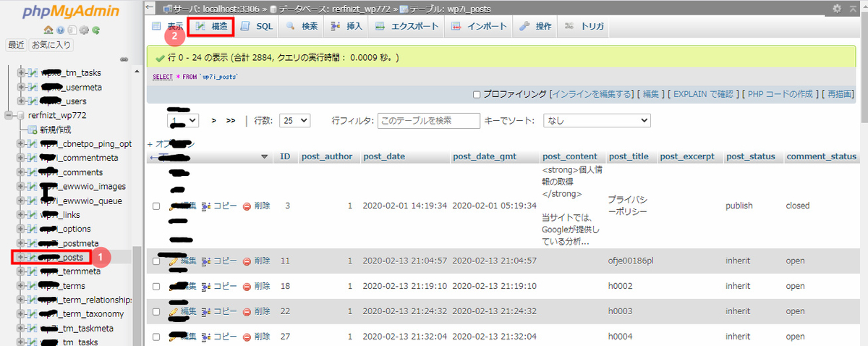
Task: Open the エクスポート tab
Action: click(x=407, y=26)
